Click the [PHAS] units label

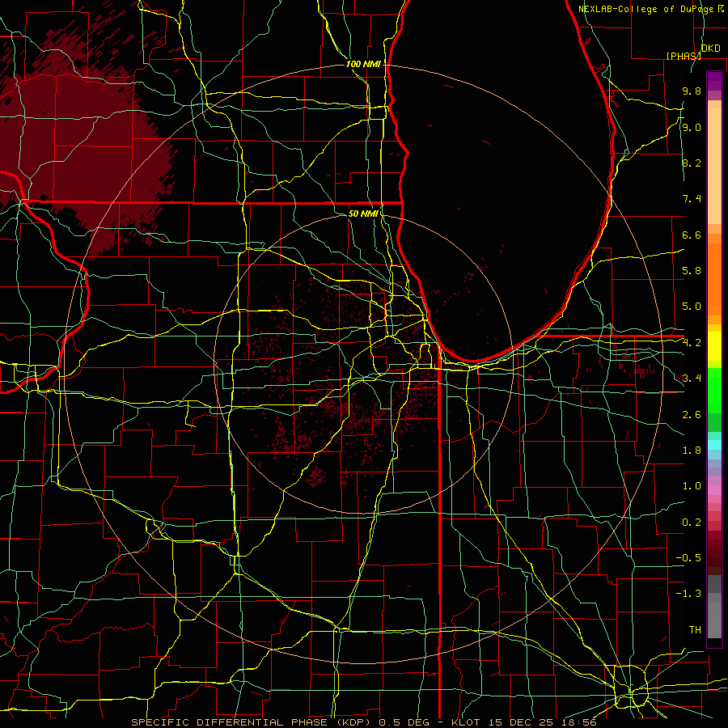coord(684,56)
